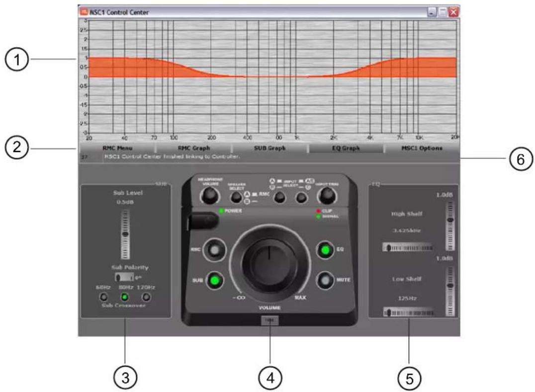
Task: Click the 200 label on the frequency axis
Action: coord(211,138)
